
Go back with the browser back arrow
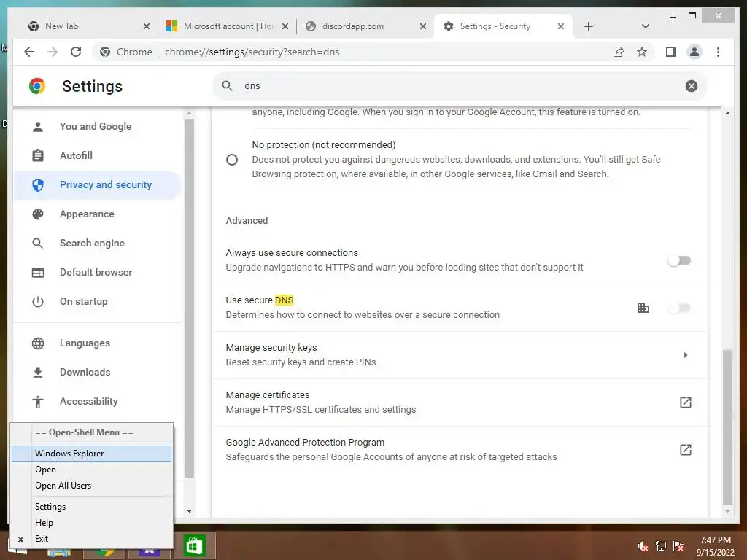(x=29, y=52)
